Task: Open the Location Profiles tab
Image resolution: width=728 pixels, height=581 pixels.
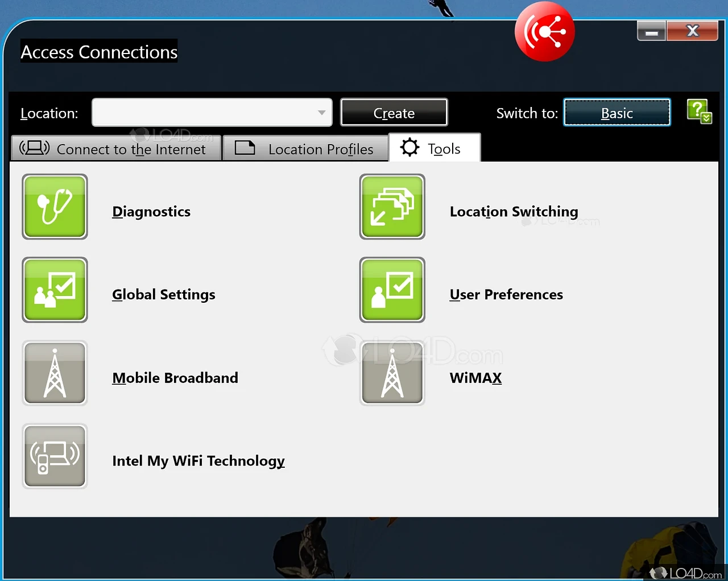Action: click(x=305, y=149)
